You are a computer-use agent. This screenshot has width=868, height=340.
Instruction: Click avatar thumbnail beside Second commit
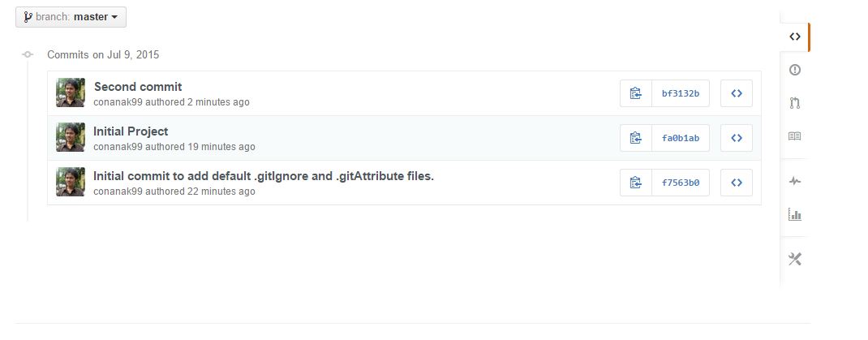[71, 93]
